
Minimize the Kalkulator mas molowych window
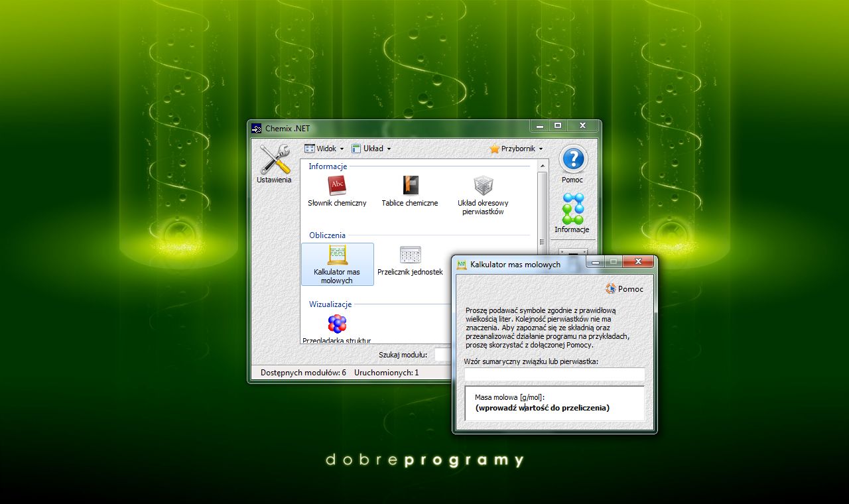pos(596,261)
